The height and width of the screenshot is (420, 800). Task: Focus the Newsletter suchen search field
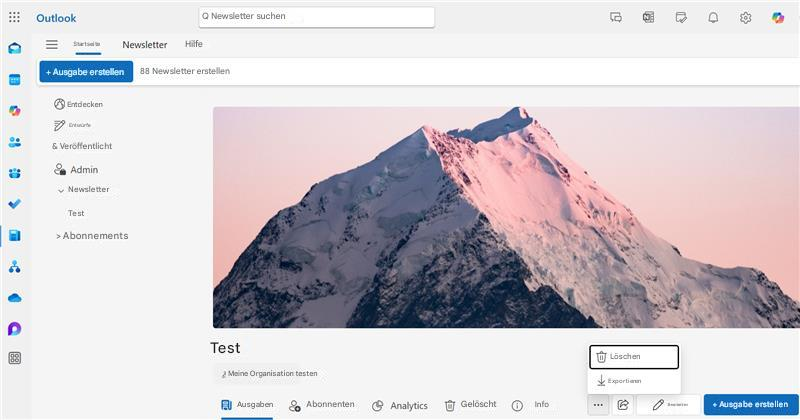pos(316,17)
